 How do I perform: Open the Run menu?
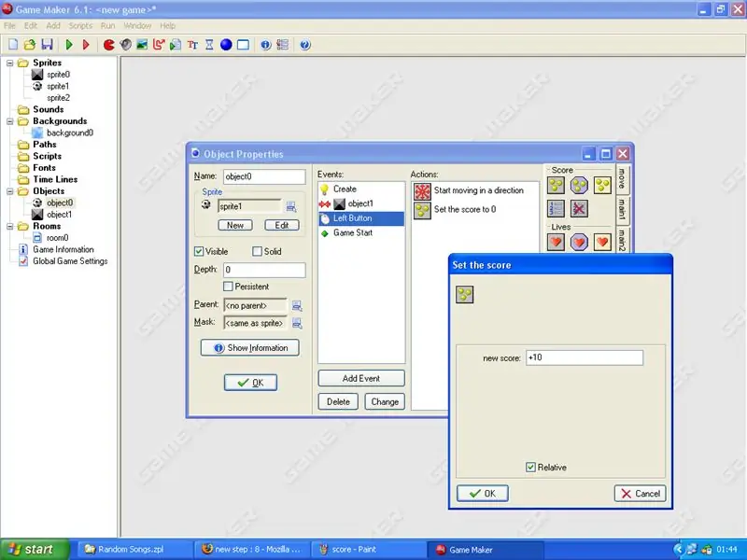[107, 26]
